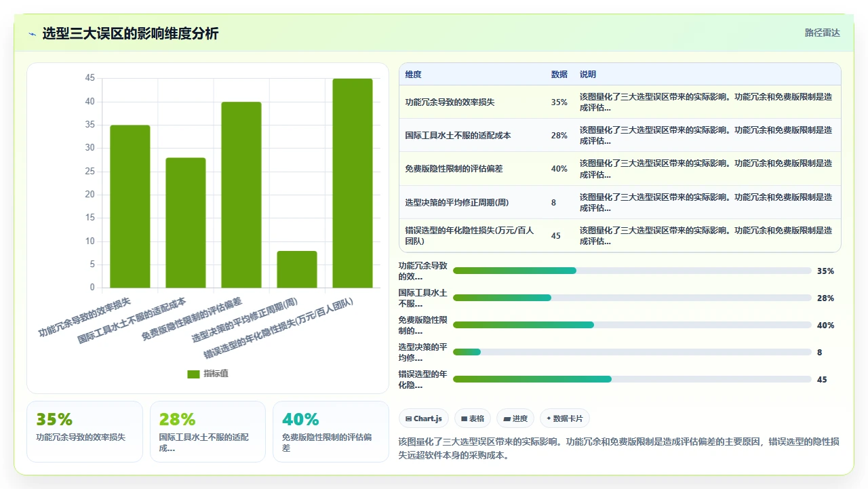Select table row 选型决策的平均修正周期(周)

pos(620,202)
